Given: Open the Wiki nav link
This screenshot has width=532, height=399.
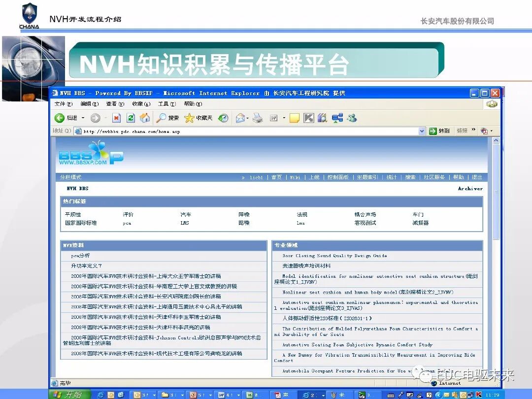Looking at the screenshot, I should point(295,177).
